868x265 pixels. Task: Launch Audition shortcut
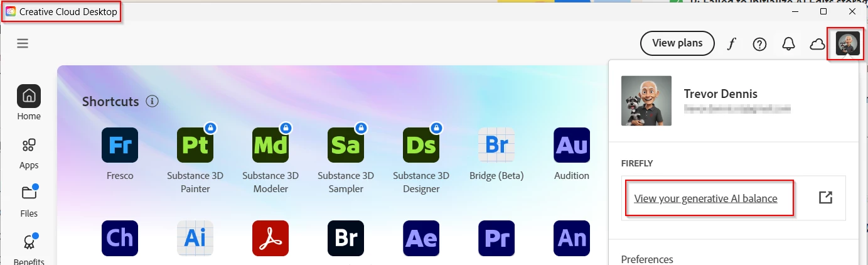572,145
